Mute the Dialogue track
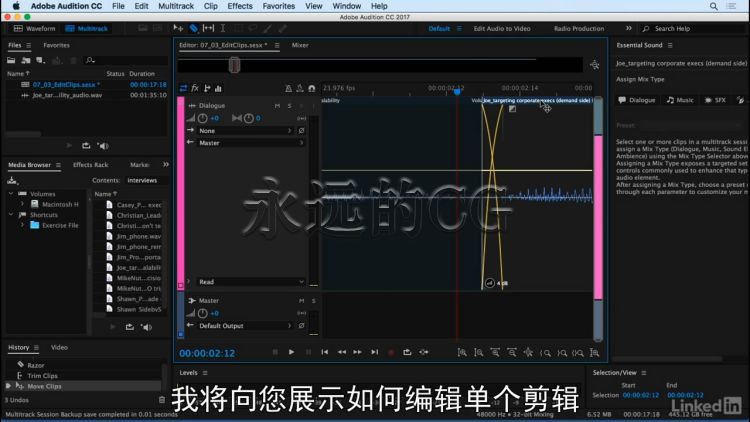 pos(277,105)
